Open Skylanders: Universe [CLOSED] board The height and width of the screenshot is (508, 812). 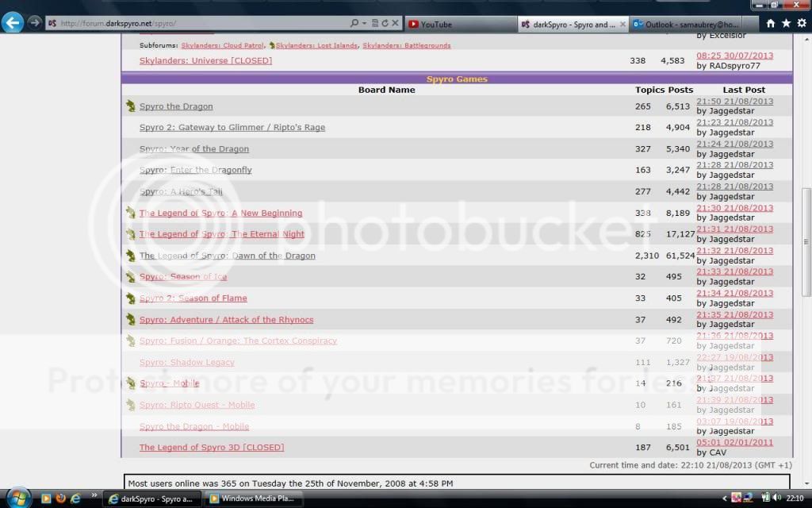(x=205, y=60)
